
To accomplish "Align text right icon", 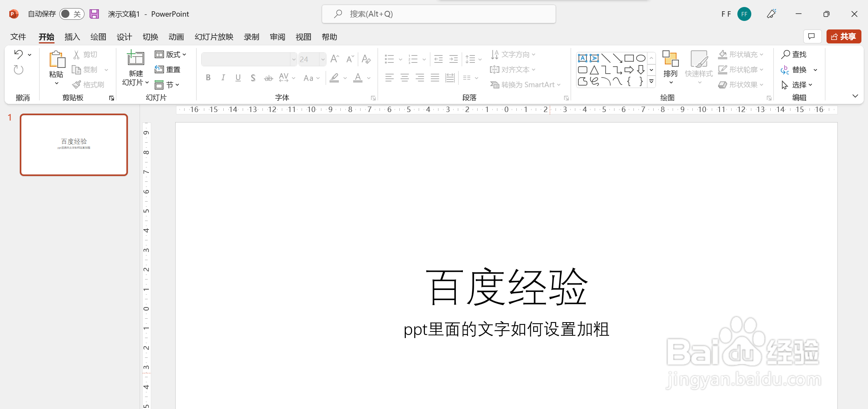I will [x=420, y=78].
